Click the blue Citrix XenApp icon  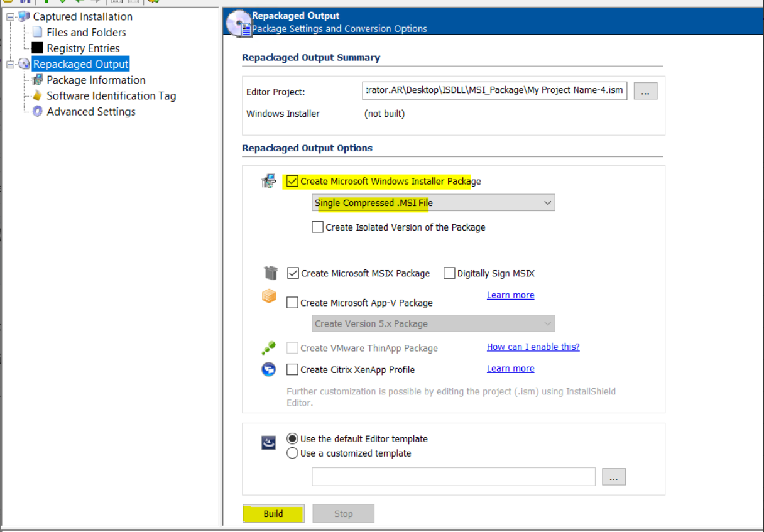point(269,369)
